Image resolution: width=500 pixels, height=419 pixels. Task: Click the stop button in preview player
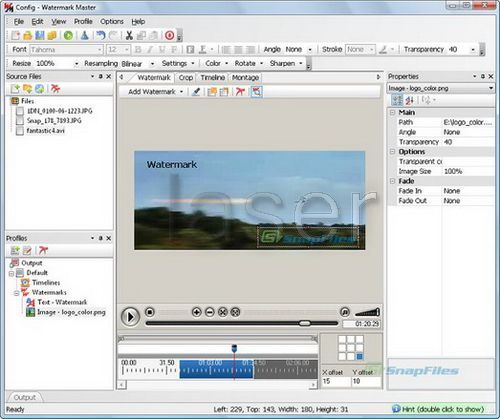click(x=150, y=312)
